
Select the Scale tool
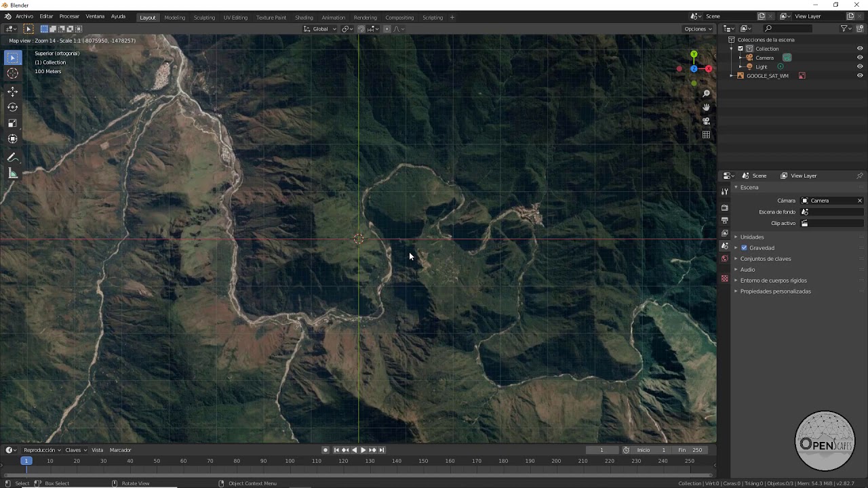pos(12,123)
